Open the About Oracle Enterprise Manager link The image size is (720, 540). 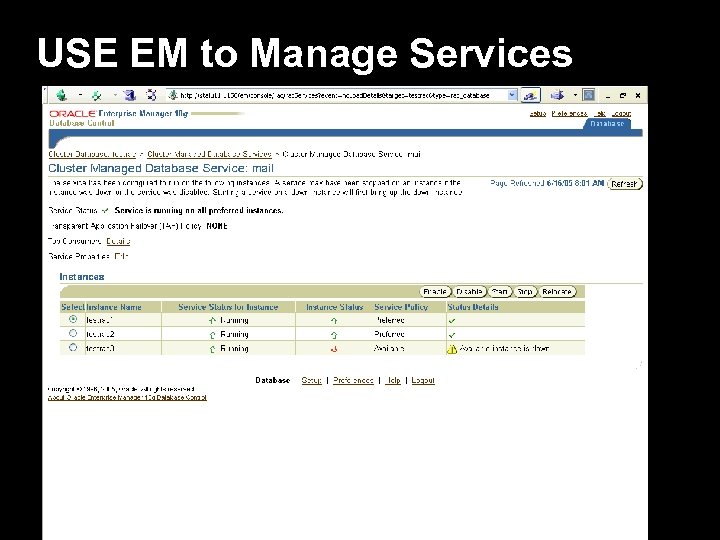pyautogui.click(x=127, y=398)
